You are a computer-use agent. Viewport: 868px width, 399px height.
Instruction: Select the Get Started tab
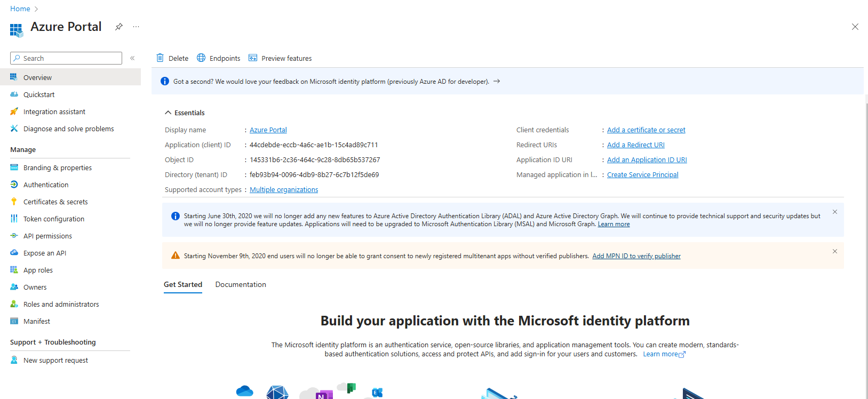[183, 284]
